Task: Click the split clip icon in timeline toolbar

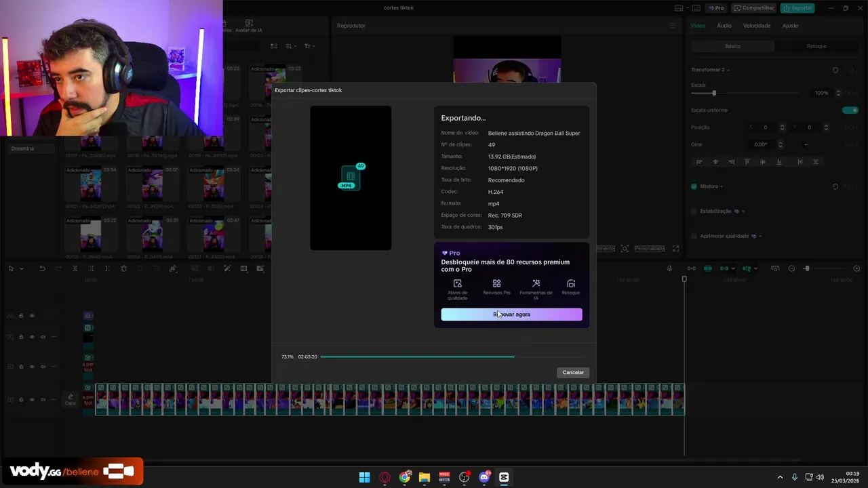Action: coord(75,268)
